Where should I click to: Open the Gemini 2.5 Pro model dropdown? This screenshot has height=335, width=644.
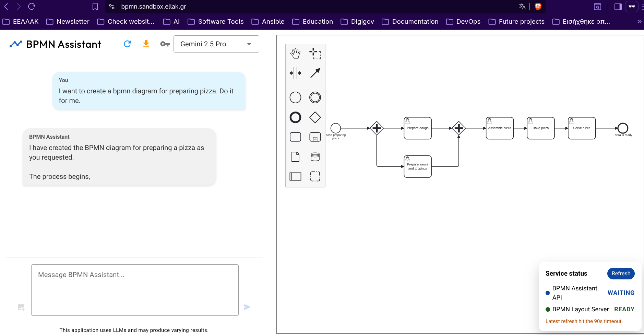[x=216, y=44]
